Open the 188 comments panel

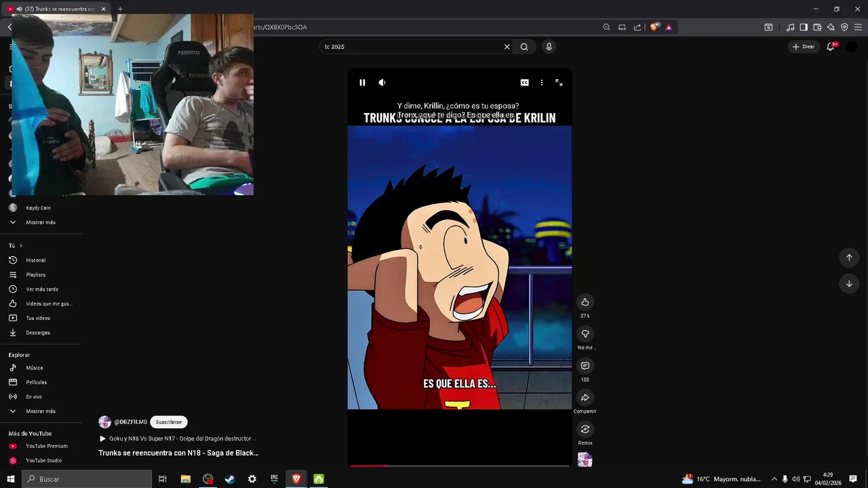point(585,366)
